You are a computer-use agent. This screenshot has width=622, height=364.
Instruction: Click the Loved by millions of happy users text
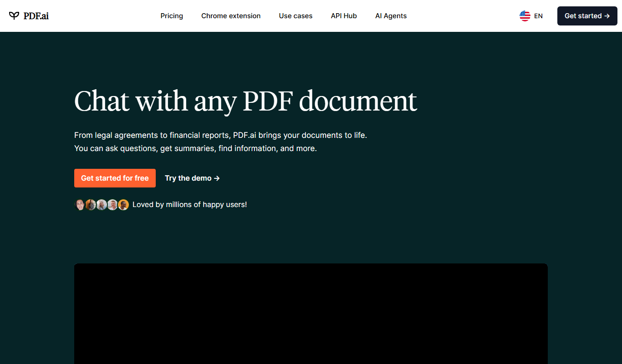[189, 205]
